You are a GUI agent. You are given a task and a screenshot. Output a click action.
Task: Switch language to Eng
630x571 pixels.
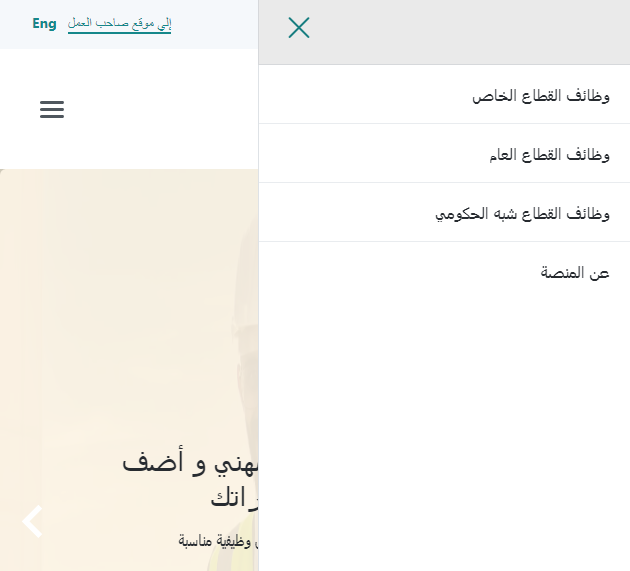[44, 23]
